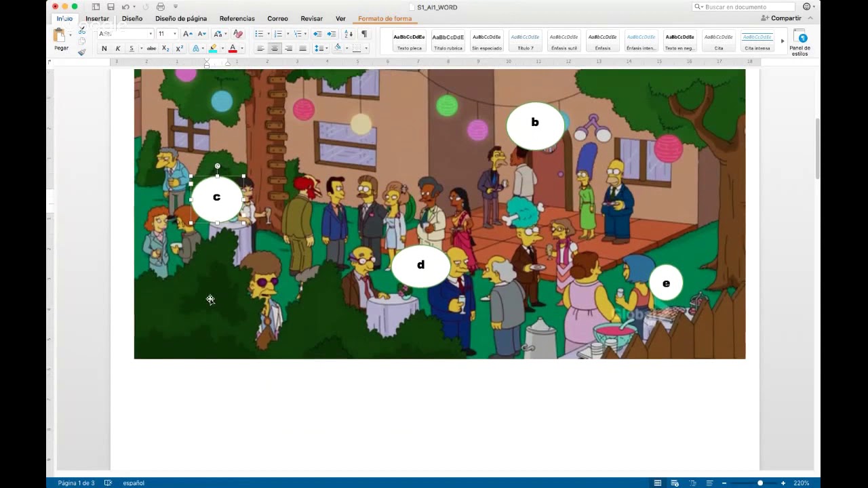Apply the Énfasis sutil style
Screen dimensions: 868x488
click(x=564, y=42)
